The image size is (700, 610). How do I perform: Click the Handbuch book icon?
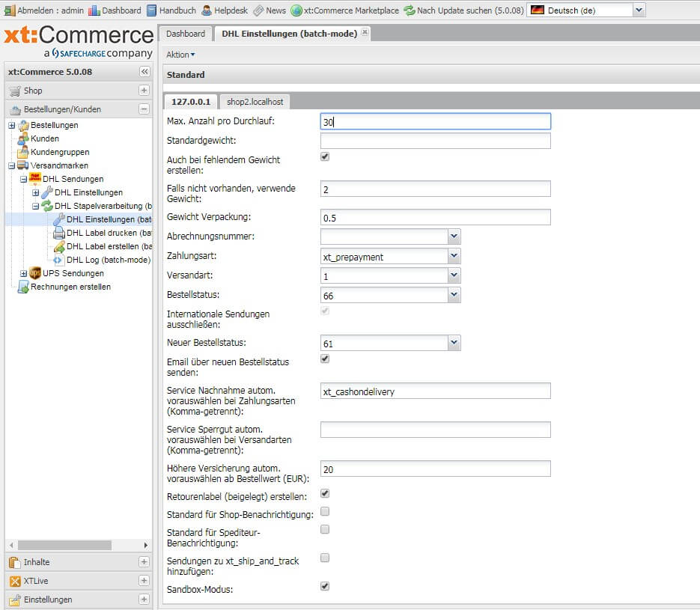(152, 10)
